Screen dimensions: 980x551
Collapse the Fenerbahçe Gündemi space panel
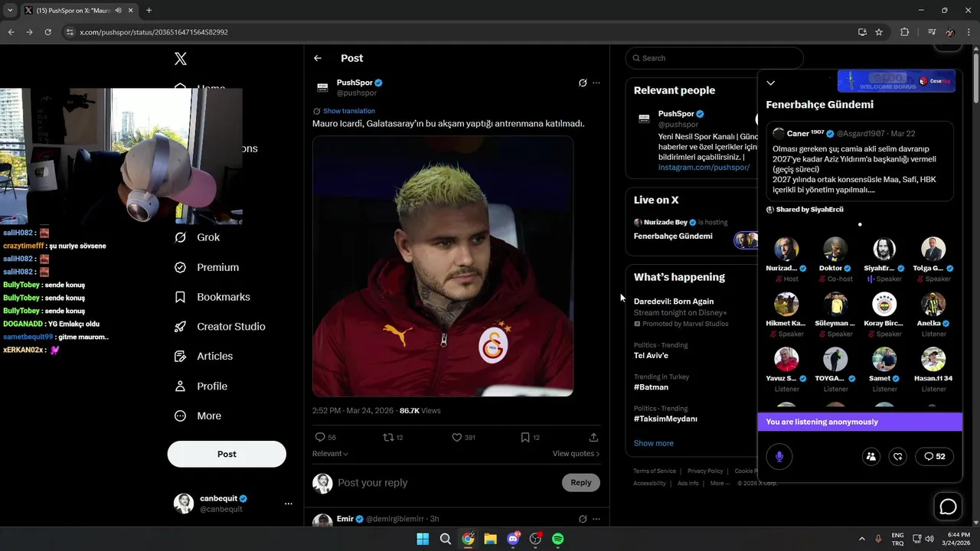click(771, 83)
